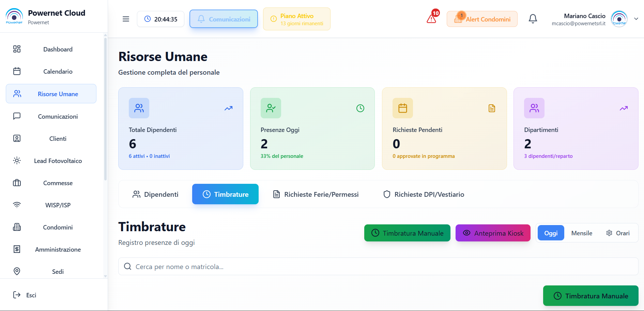Open Anteprima Kiosk preview
The height and width of the screenshot is (311, 644).
point(493,233)
